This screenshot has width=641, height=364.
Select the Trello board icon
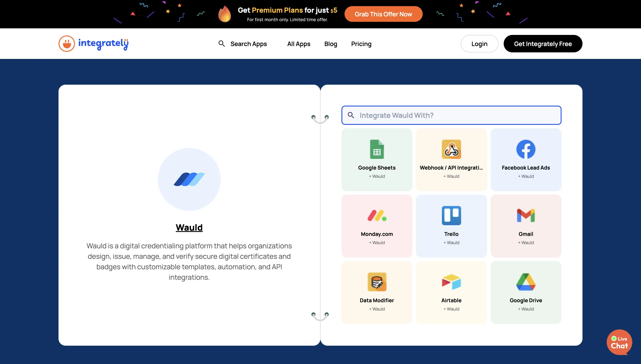pyautogui.click(x=451, y=216)
